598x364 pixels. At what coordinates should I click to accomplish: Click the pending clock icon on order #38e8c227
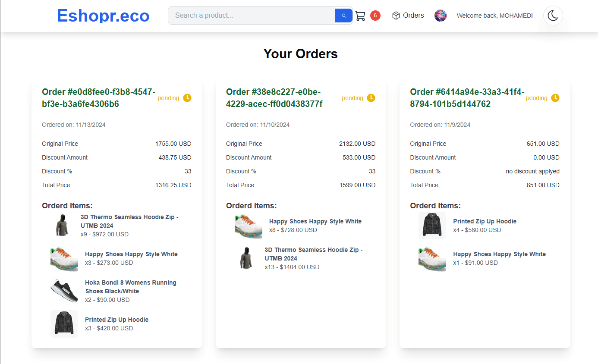371,98
